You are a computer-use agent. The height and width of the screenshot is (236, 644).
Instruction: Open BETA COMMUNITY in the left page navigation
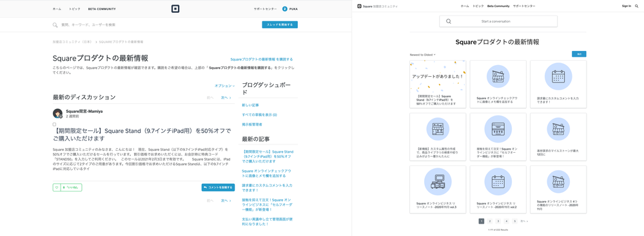pyautogui.click(x=102, y=8)
